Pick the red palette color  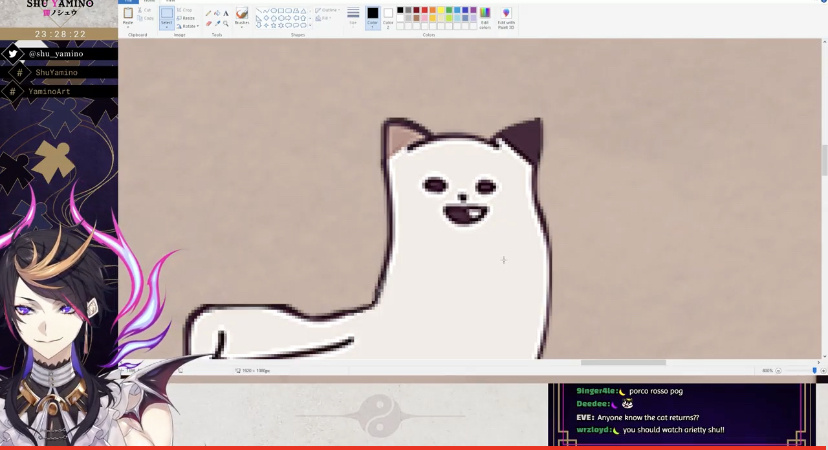coord(425,10)
